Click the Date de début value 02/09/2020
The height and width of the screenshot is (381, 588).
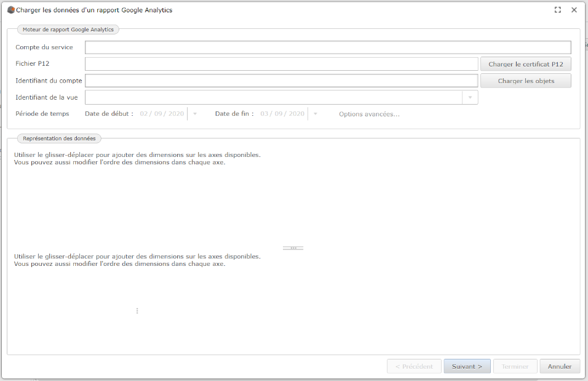(x=162, y=114)
